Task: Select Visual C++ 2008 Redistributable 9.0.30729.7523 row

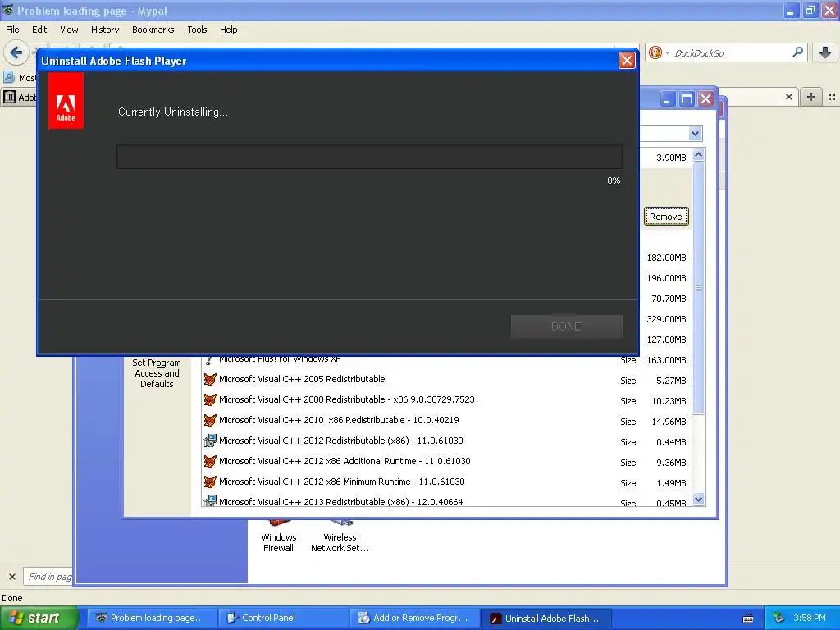Action: tap(446, 399)
